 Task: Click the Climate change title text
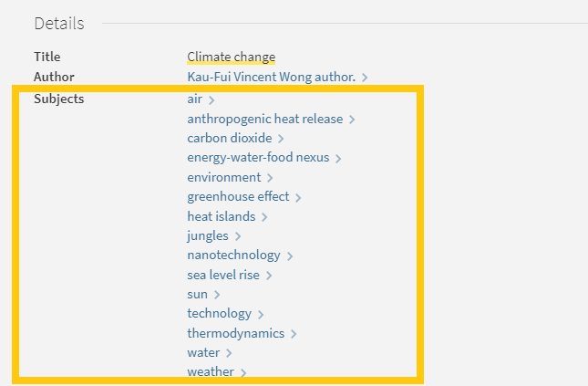[x=231, y=57]
